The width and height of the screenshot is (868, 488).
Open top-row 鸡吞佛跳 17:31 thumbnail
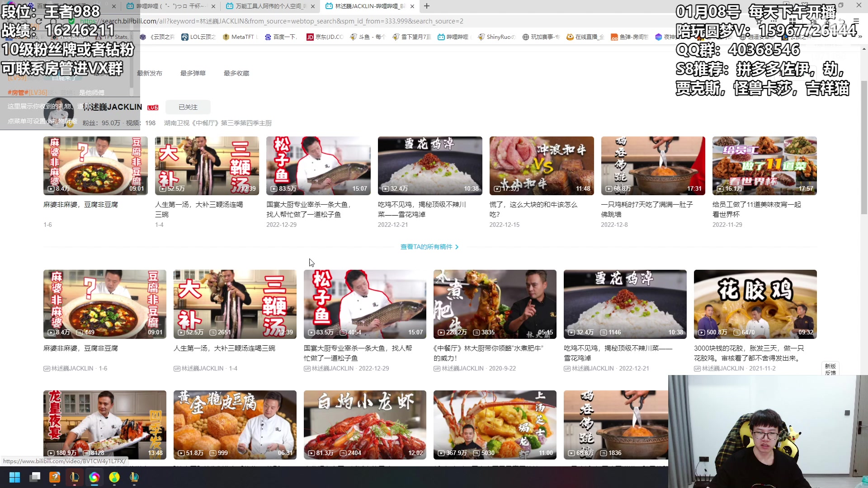click(653, 166)
